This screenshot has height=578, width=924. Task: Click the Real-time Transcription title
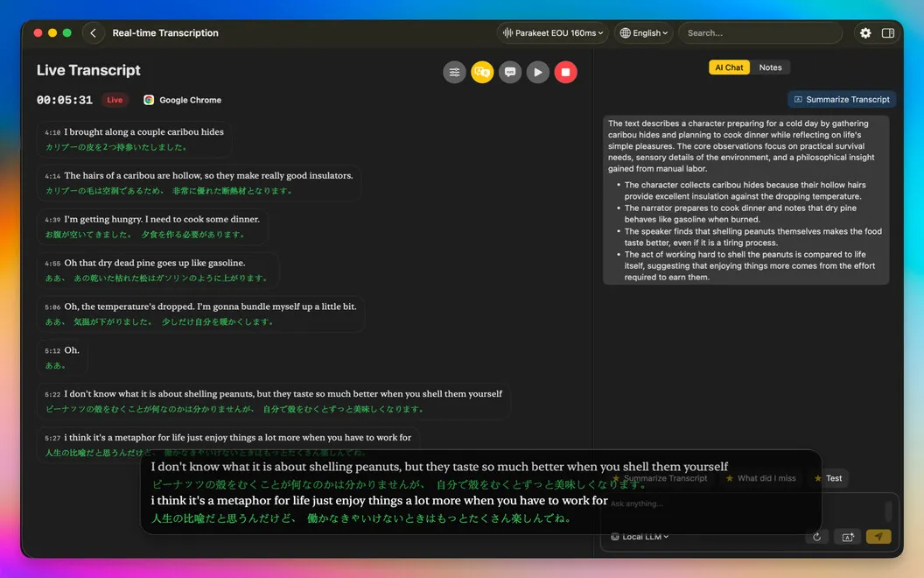click(x=165, y=33)
